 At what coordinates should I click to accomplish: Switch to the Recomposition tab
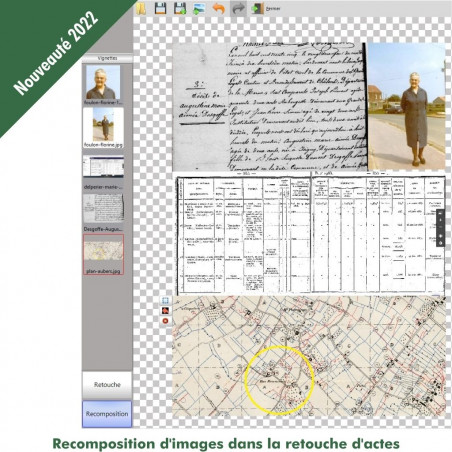point(107,414)
